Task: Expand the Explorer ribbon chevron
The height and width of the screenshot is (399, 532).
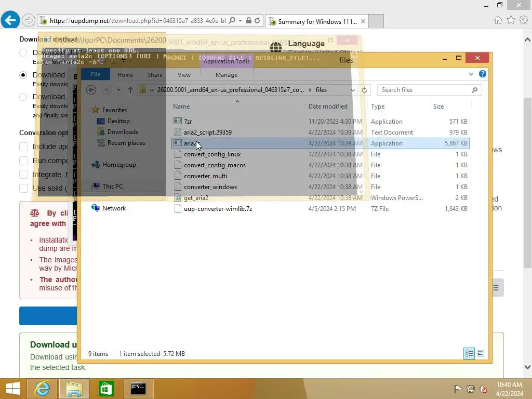Action: pyautogui.click(x=471, y=74)
